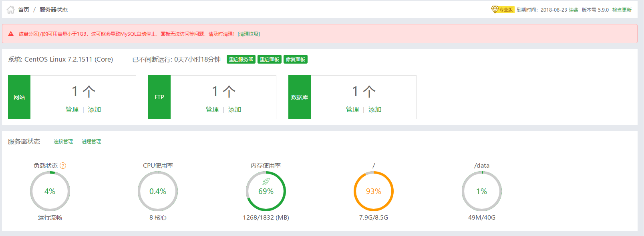Screen dimensions: 644x236
Task: Click 添加 under the 网站 card
Action: 95,109
